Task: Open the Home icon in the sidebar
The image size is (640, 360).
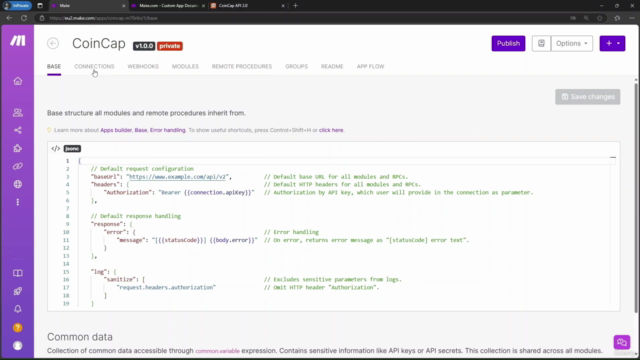Action: pyautogui.click(x=18, y=81)
